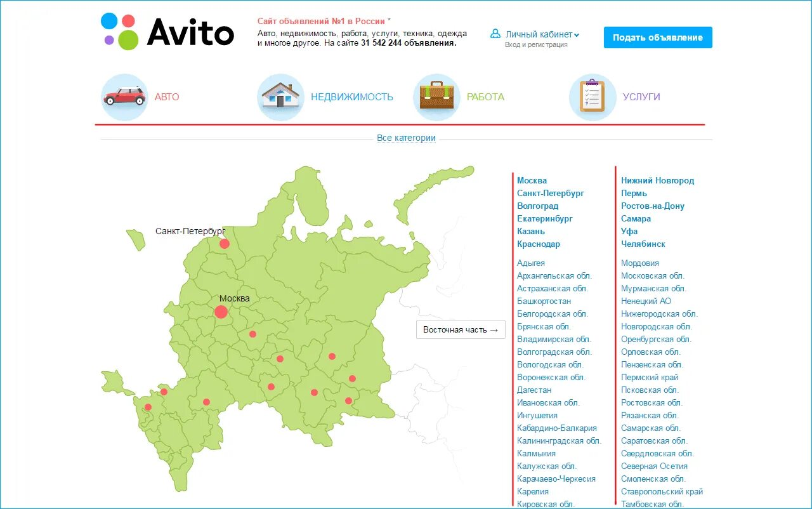
Task: Select region Архангельская обл.
Action: [554, 275]
